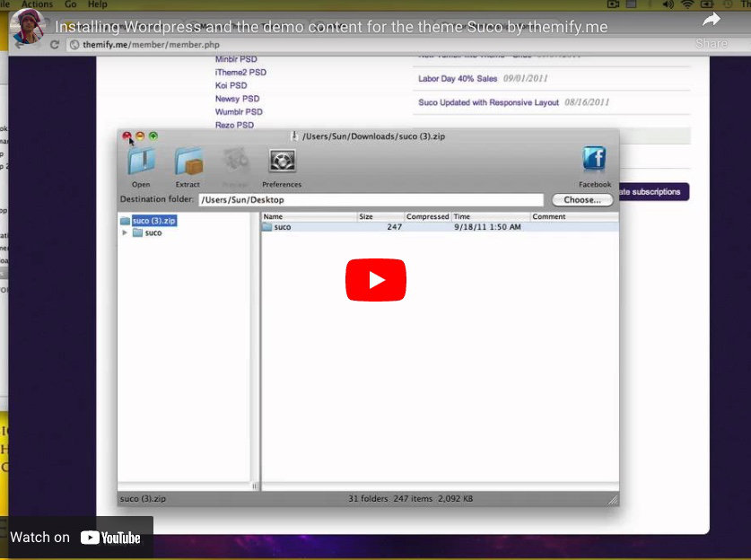Expand the suco folder in the sidebar
This screenshot has height=560, width=751.
pyautogui.click(x=126, y=231)
